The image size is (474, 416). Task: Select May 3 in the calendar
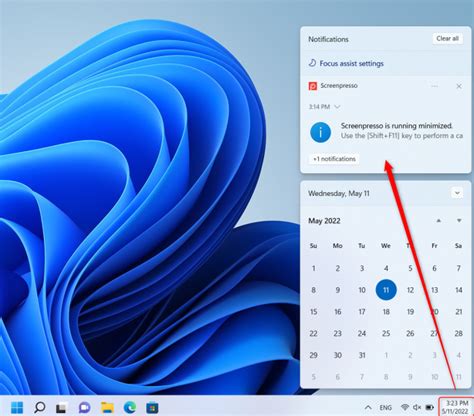click(x=362, y=268)
